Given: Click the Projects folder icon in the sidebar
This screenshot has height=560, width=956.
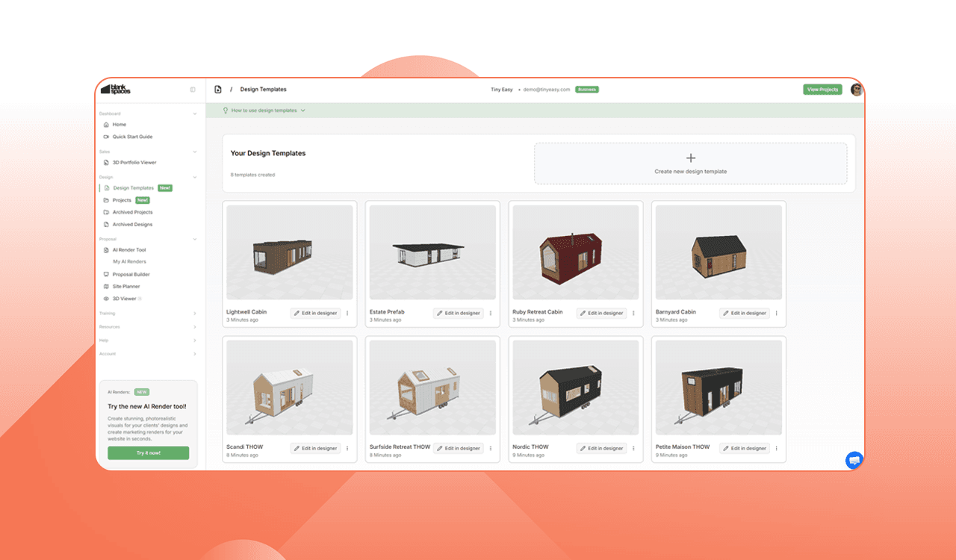Looking at the screenshot, I should (106, 200).
